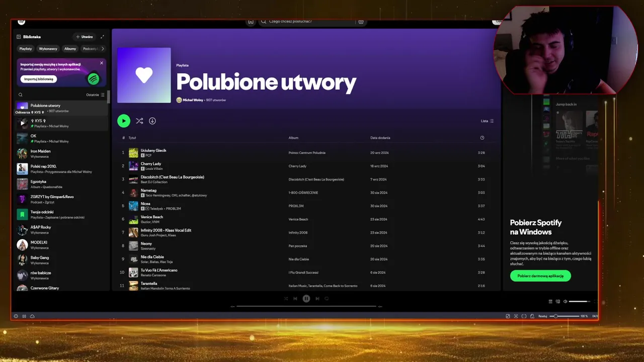
Task: Dismiss the import music banner
Action: pyautogui.click(x=101, y=63)
